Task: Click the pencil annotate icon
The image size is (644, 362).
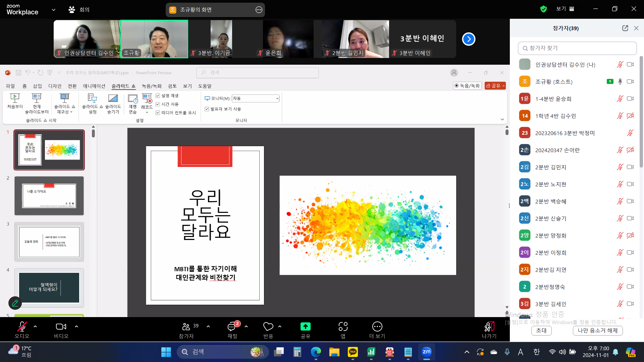Action: click(15, 303)
